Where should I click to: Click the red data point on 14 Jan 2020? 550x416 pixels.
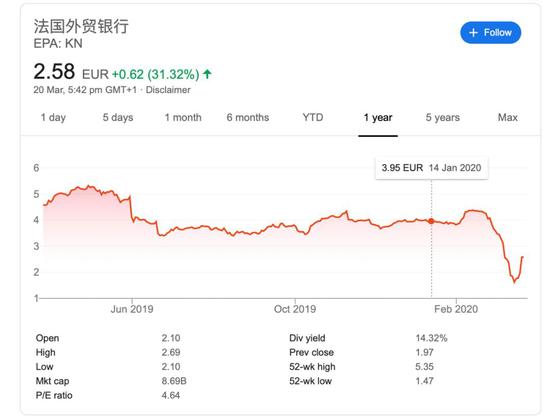coord(431,221)
